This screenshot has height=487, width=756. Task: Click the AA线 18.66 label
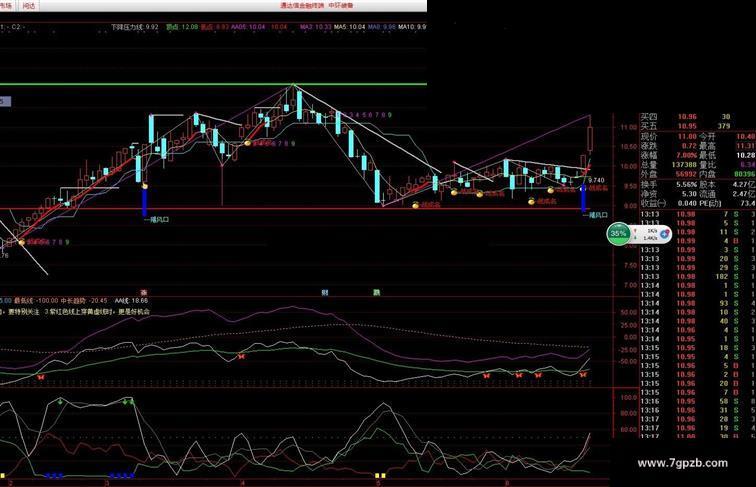tap(131, 300)
